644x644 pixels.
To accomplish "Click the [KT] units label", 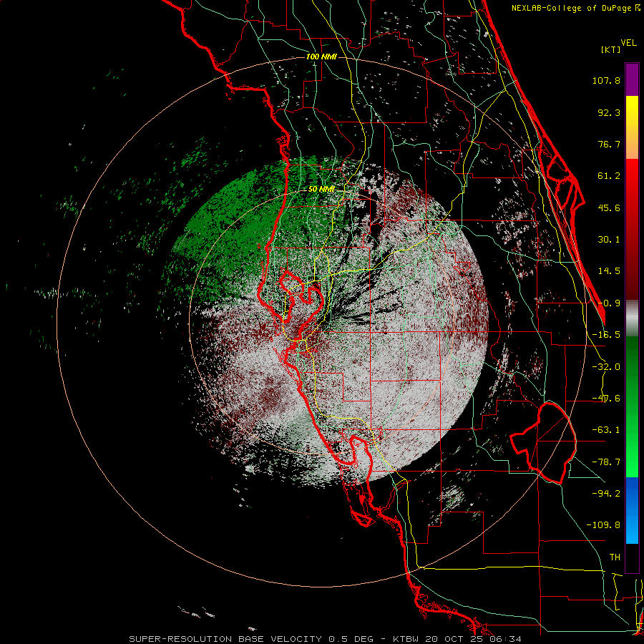I will click(610, 49).
